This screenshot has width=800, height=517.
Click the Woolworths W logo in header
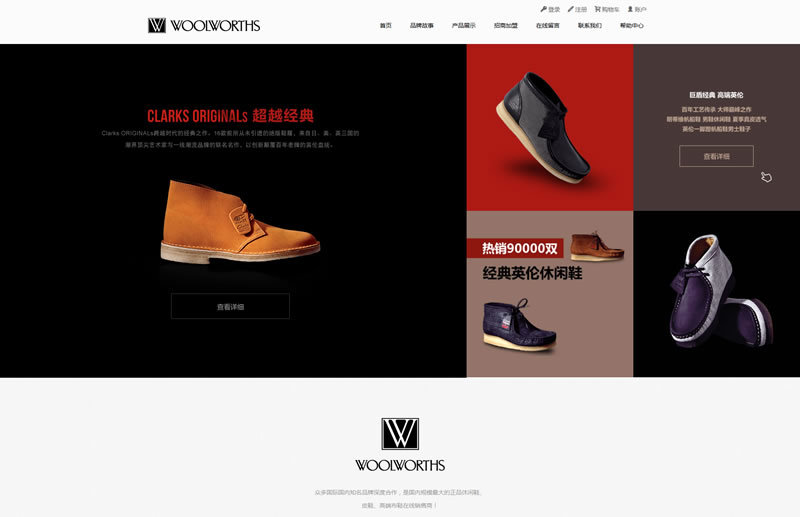point(157,26)
